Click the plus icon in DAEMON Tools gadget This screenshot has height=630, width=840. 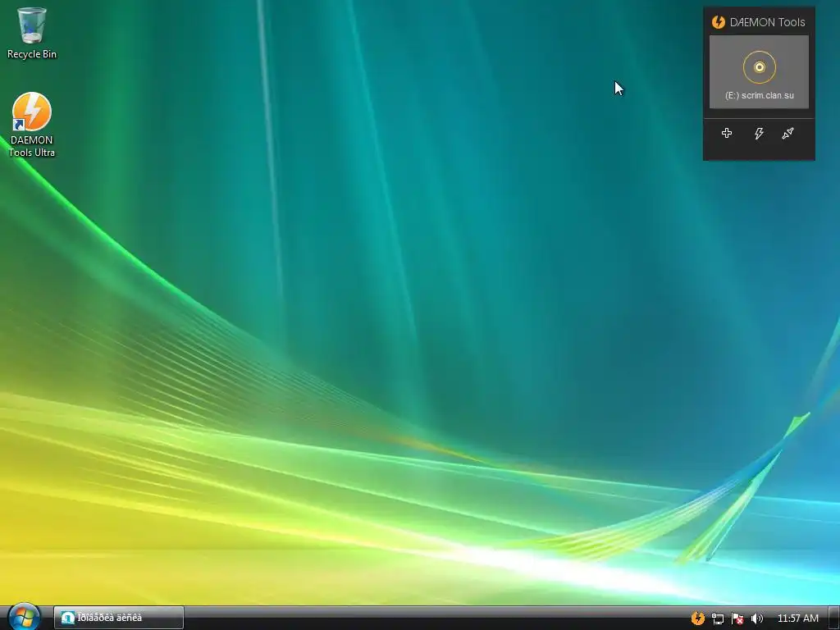tap(727, 133)
